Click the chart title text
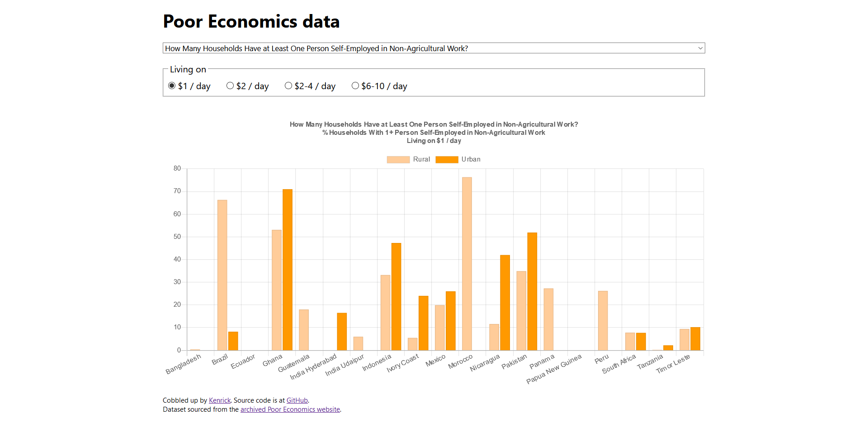The width and height of the screenshot is (868, 428). pyautogui.click(x=434, y=124)
